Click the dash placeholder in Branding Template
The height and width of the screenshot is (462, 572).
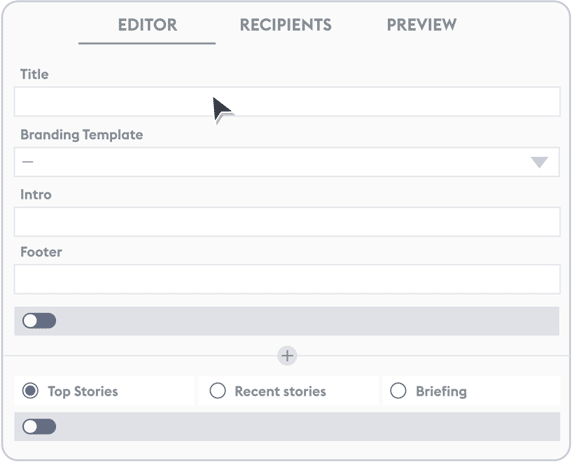[x=27, y=161]
